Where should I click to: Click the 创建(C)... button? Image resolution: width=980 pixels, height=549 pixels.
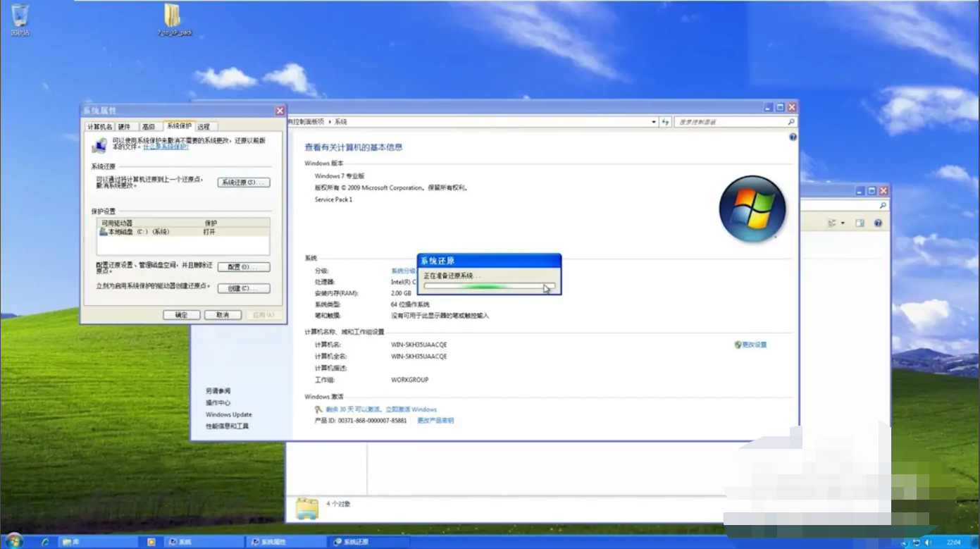[x=244, y=288]
